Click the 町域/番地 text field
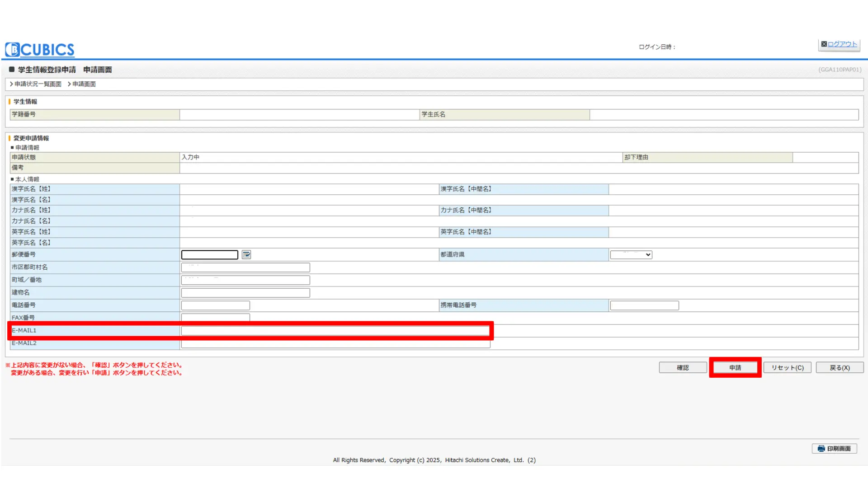The width and height of the screenshot is (868, 488). 245,280
